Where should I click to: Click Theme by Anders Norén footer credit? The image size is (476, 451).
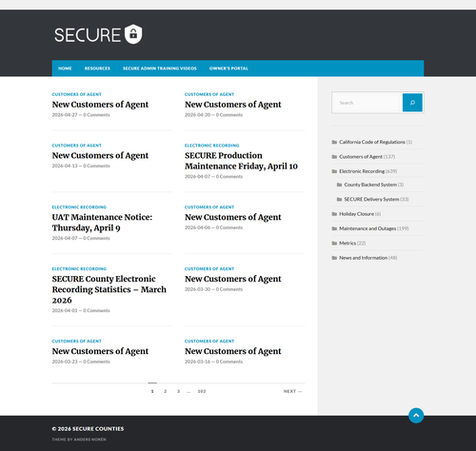pyautogui.click(x=79, y=440)
